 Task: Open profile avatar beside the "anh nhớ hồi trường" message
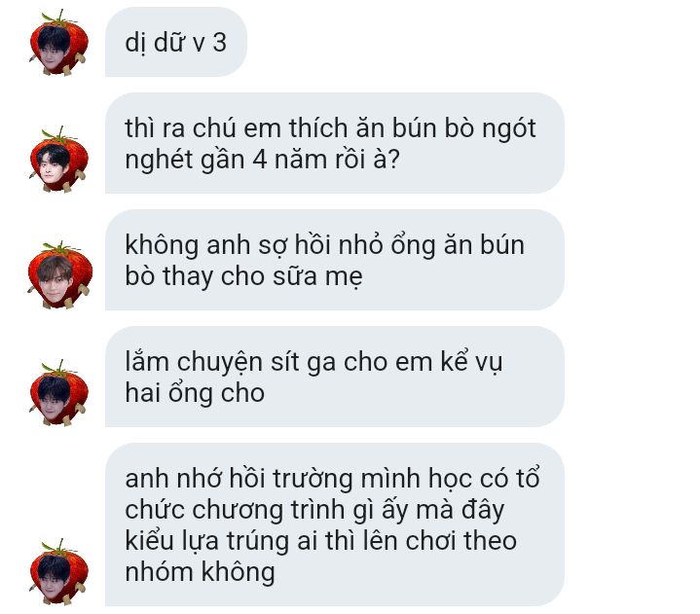coord(59,572)
